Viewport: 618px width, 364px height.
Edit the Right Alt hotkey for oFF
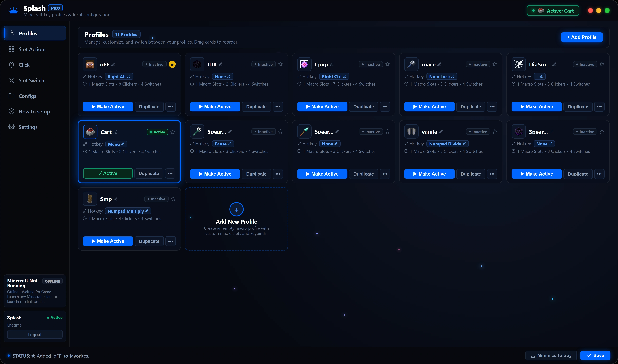(x=119, y=76)
